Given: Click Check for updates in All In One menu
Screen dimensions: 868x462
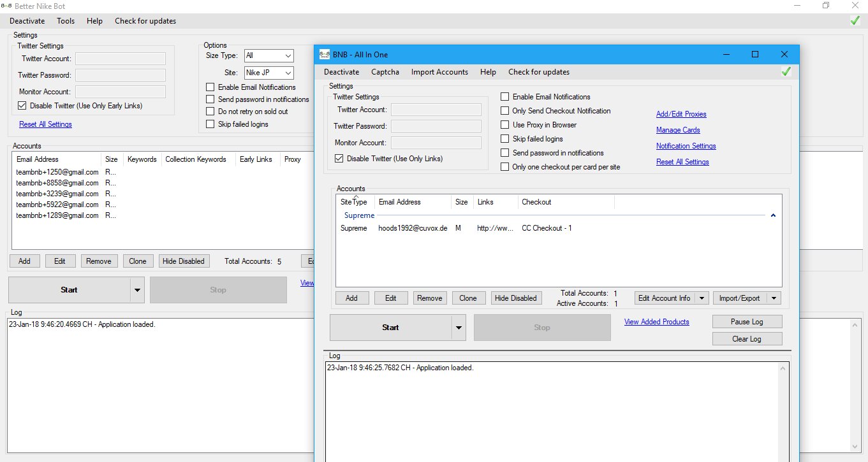Looking at the screenshot, I should (x=539, y=72).
